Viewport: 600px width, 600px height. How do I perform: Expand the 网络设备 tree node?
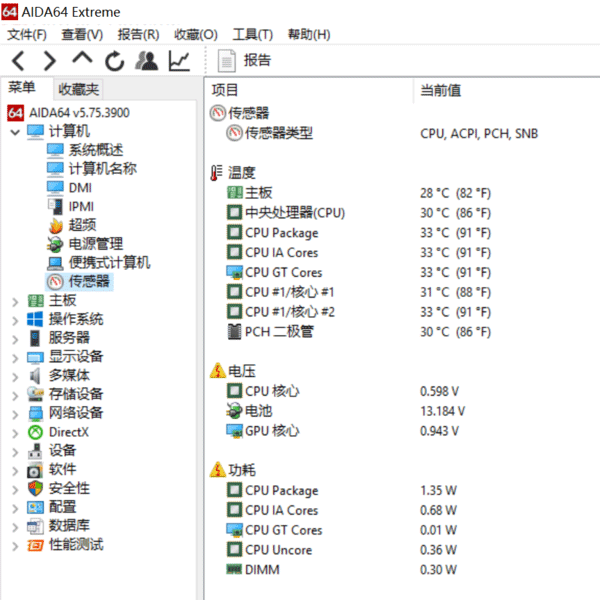pyautogui.click(x=15, y=414)
